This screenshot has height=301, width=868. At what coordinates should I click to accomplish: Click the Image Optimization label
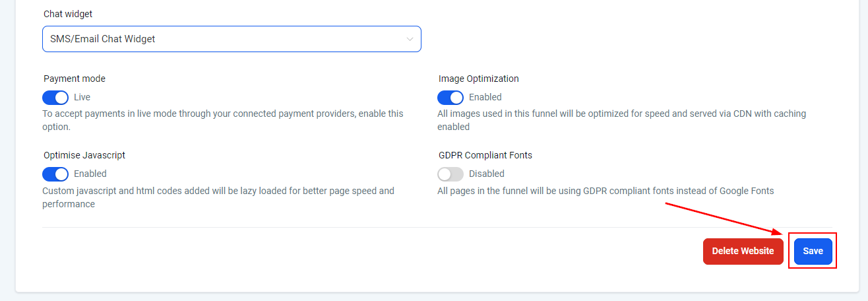pyautogui.click(x=479, y=79)
